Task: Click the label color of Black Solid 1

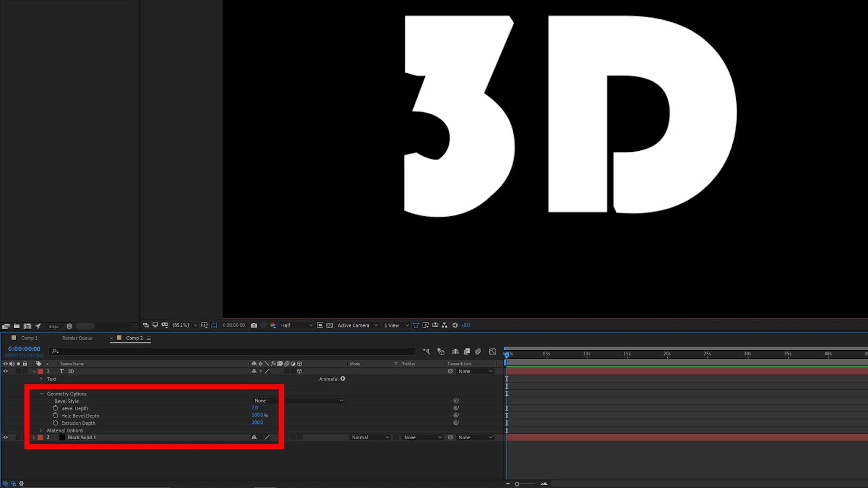Action: tap(40, 438)
